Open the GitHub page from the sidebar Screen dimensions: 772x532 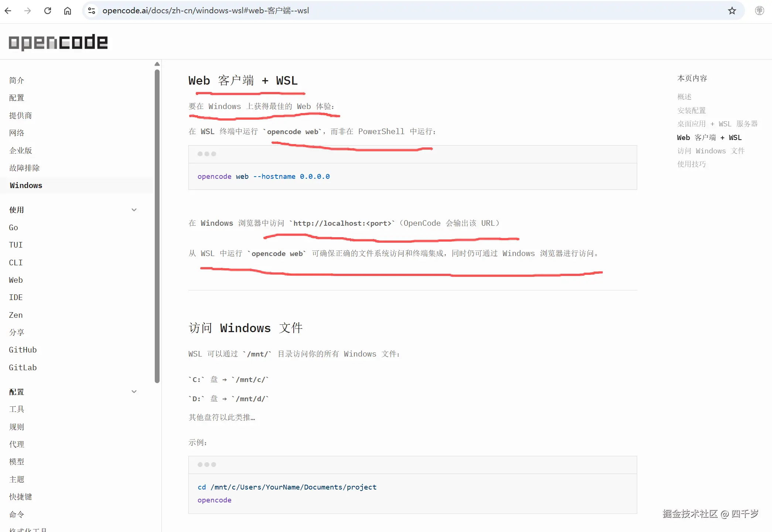pos(23,349)
